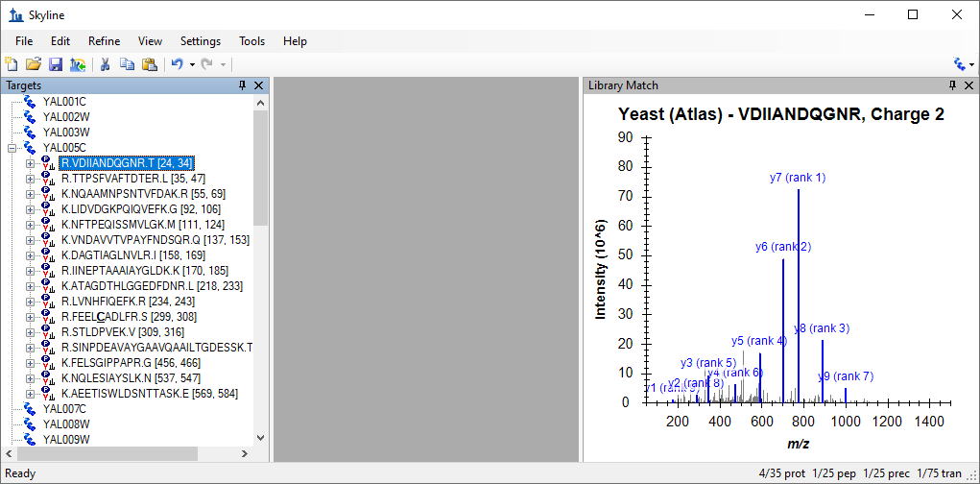Click the protein icon beside YAL005C

(x=30, y=148)
